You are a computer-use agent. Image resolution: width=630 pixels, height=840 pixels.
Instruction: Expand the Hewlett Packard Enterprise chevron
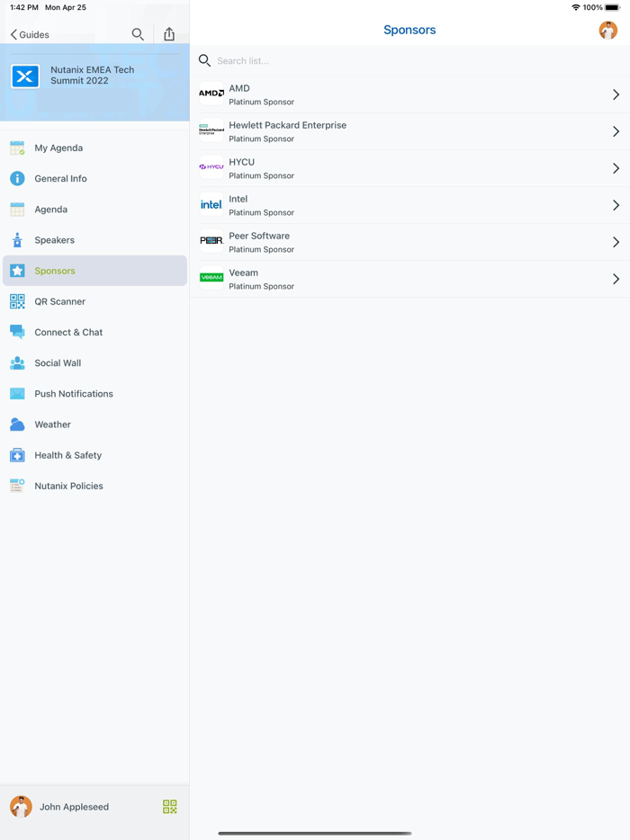click(x=616, y=132)
